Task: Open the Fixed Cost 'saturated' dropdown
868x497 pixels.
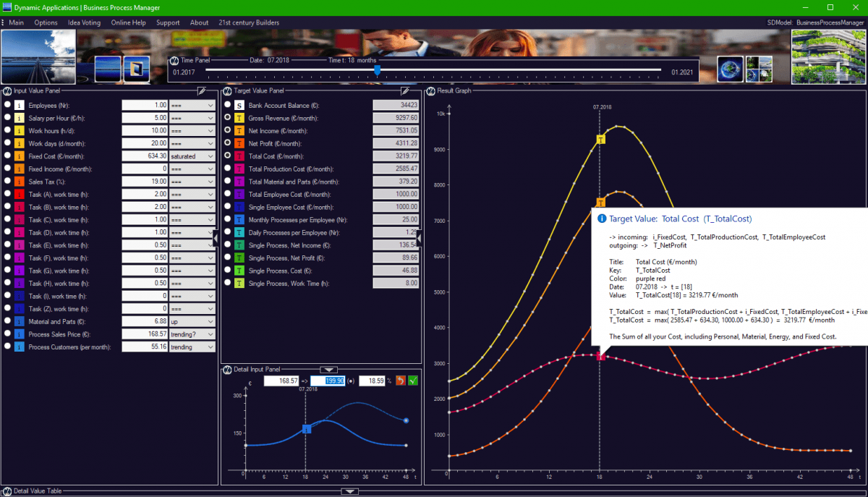Action: click(192, 156)
